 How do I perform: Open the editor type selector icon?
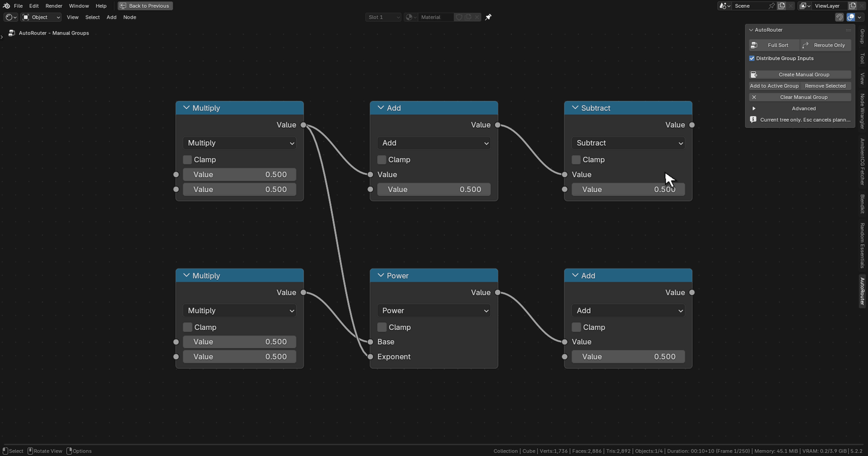pos(11,17)
